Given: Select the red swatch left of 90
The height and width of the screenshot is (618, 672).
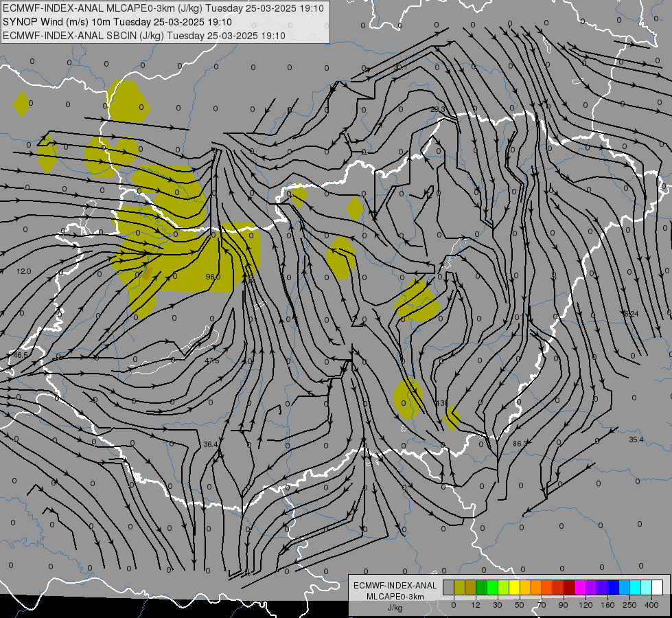Looking at the screenshot, I should coord(559,588).
